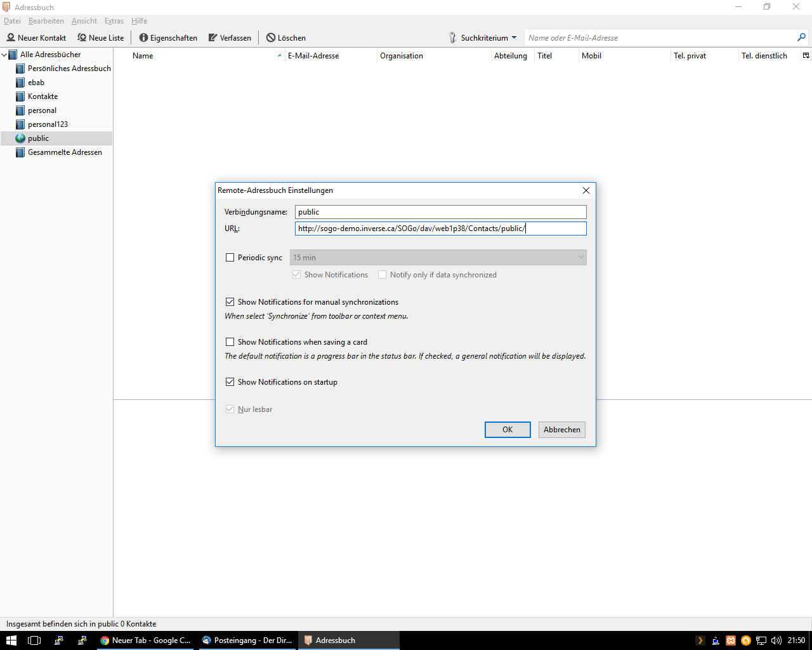812x650 pixels.
Task: Toggle Show Notifications for manual synchronizations
Action: point(230,302)
